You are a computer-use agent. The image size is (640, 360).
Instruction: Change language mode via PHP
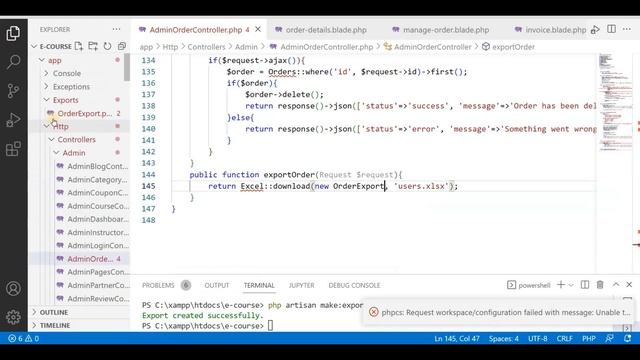(x=589, y=338)
